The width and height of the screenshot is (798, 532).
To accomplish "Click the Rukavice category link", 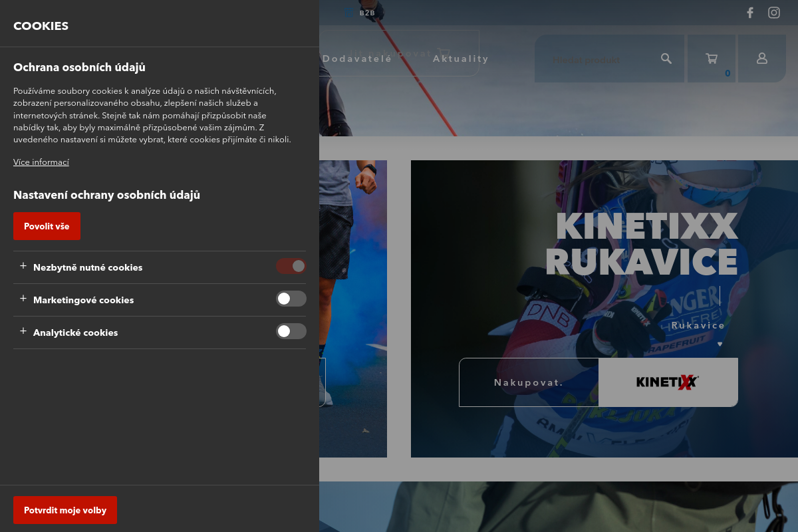I will (x=698, y=325).
